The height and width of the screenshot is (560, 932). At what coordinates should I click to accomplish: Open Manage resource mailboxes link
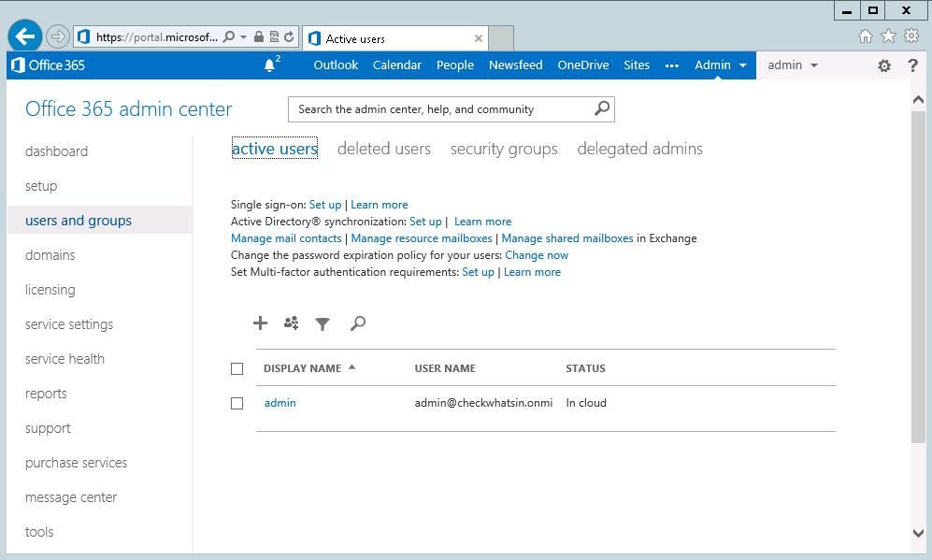[422, 238]
